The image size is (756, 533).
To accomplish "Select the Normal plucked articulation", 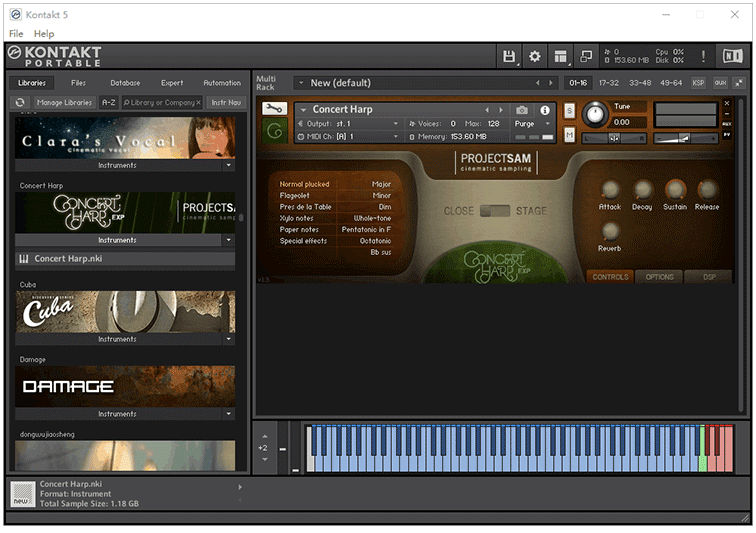I will [x=304, y=184].
